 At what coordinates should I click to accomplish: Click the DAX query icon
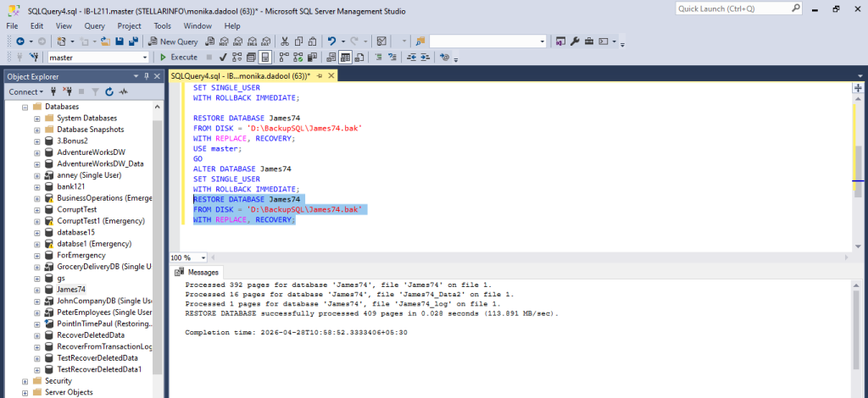pos(265,41)
